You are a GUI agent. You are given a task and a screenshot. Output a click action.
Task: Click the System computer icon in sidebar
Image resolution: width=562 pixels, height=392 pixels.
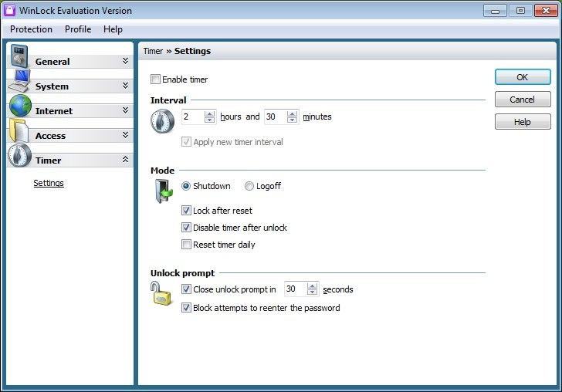click(x=19, y=80)
